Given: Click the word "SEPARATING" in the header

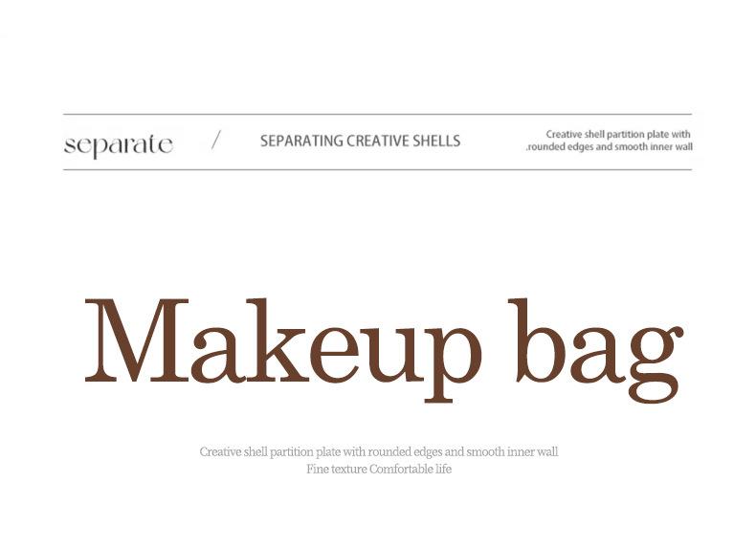Looking at the screenshot, I should (300, 141).
